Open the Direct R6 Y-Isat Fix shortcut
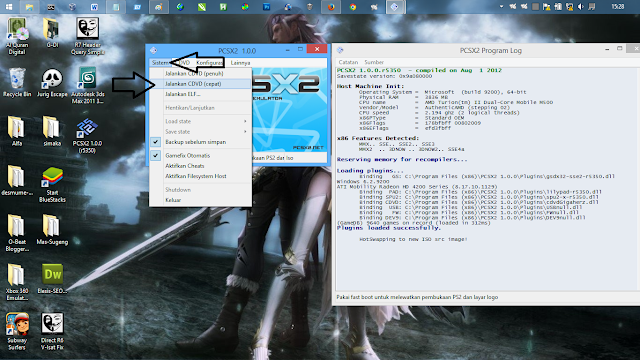 pos(52,331)
